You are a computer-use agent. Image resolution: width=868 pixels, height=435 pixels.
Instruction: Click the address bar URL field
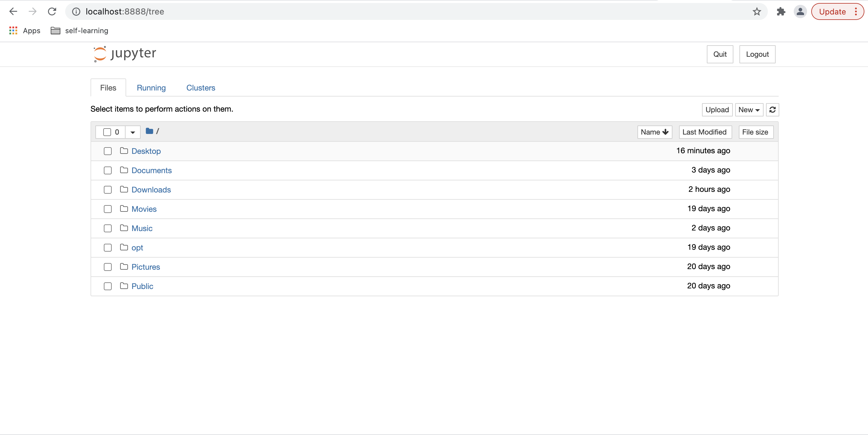point(404,11)
